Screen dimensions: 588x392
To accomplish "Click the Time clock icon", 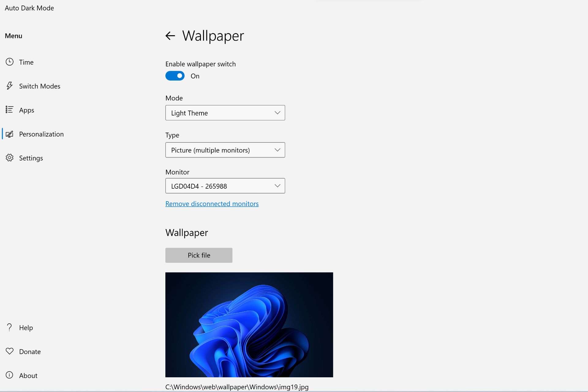I will tap(9, 62).
